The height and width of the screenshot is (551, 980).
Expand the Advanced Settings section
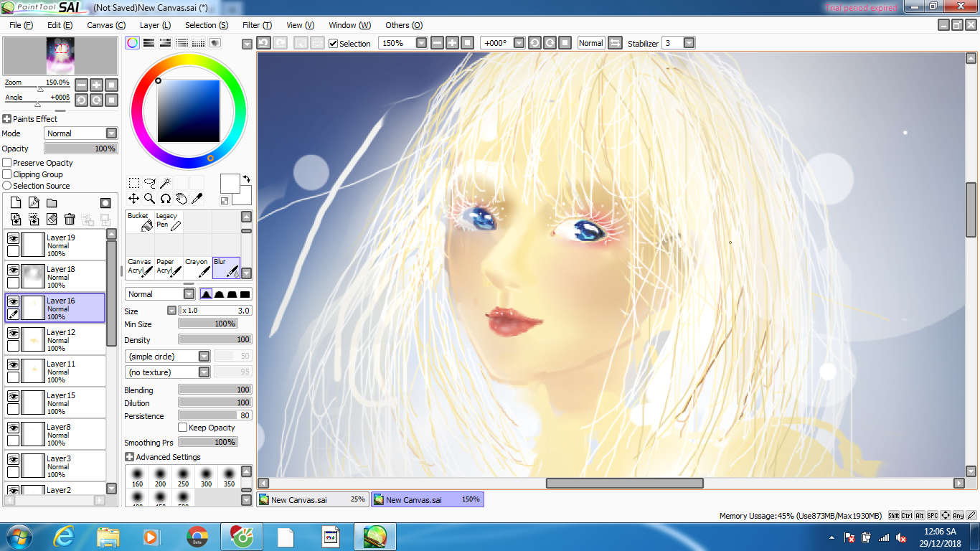(129, 457)
